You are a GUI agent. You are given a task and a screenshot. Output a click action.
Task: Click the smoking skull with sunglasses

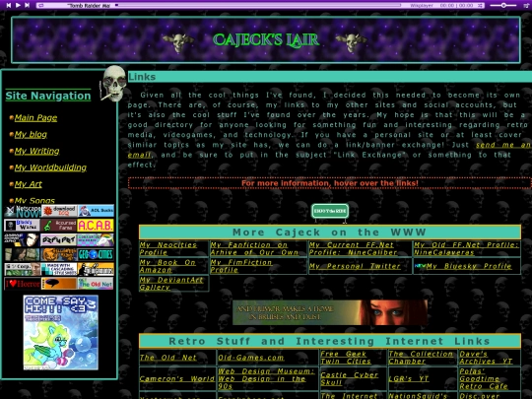113,84
